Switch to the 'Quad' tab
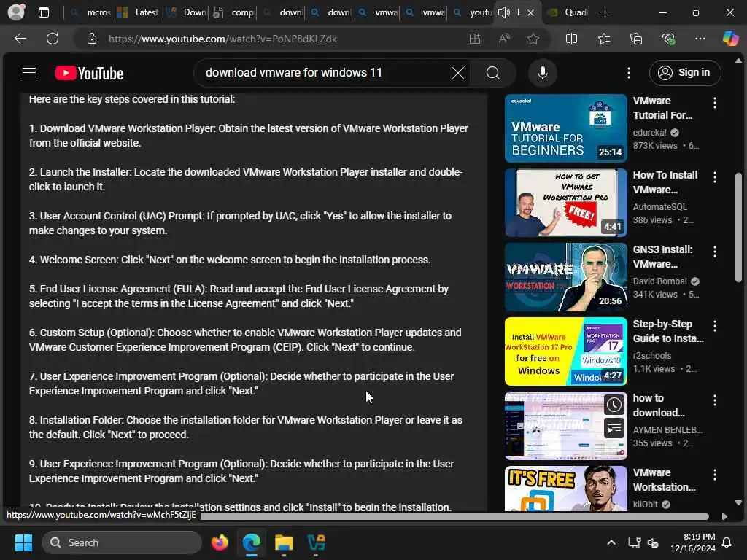This screenshot has width=747, height=560. pyautogui.click(x=568, y=12)
